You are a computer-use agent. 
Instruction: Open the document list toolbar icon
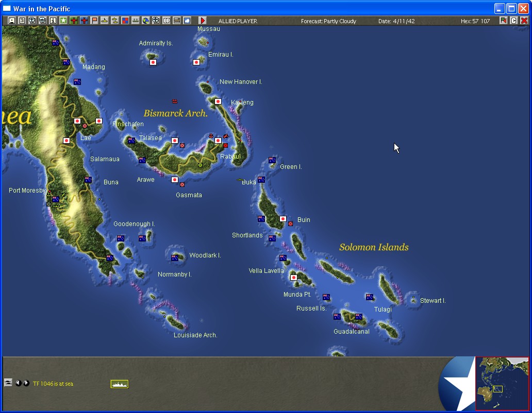22,21
